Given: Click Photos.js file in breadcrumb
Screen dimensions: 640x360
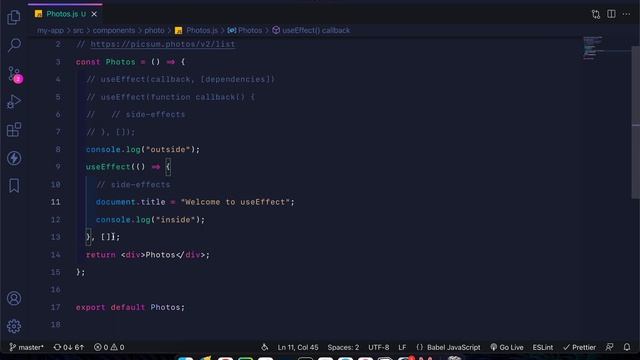Looking at the screenshot, I should pyautogui.click(x=196, y=31).
